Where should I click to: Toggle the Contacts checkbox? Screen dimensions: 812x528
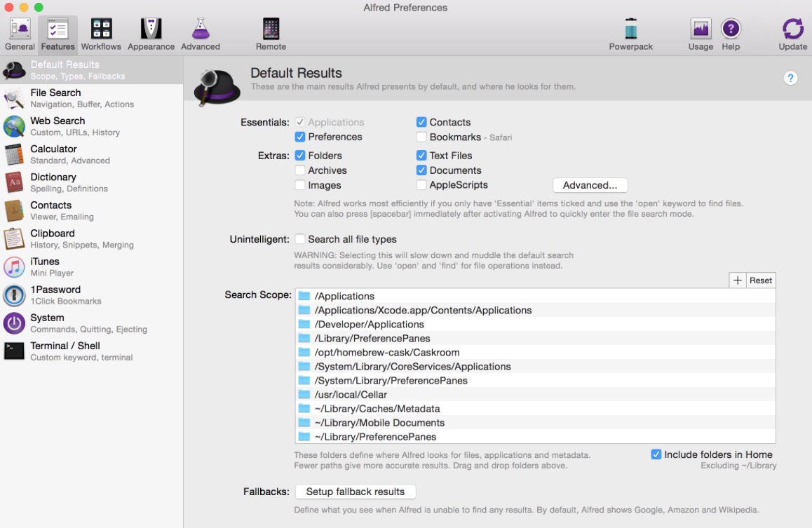(421, 122)
